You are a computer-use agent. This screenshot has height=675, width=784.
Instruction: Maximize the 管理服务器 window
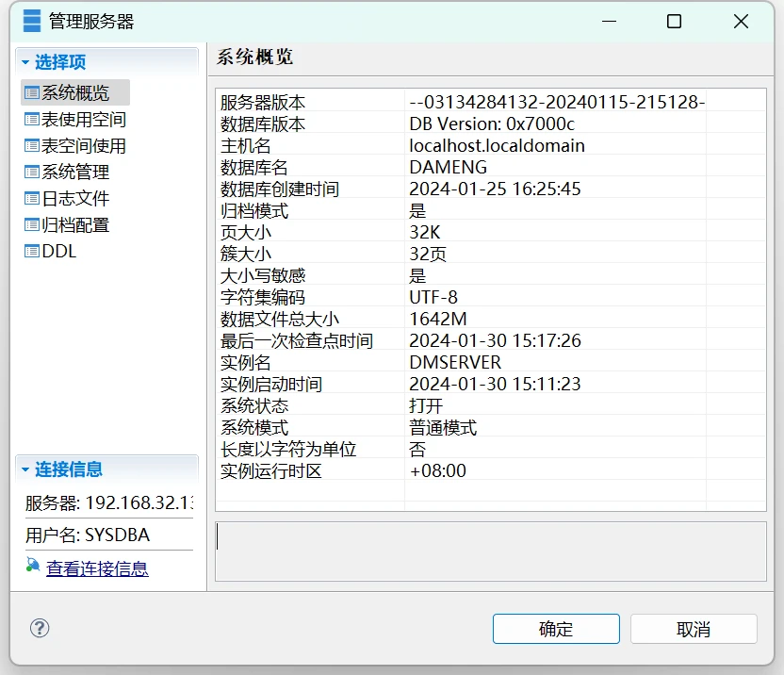click(x=674, y=22)
